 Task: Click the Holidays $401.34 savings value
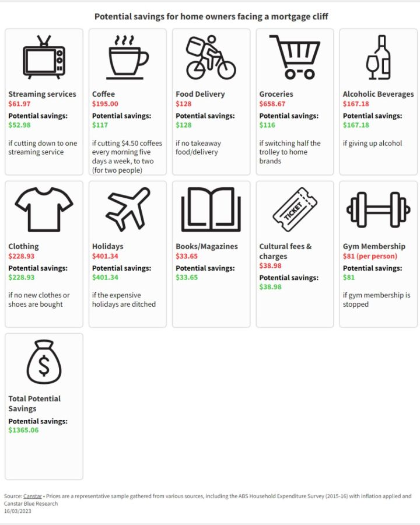105,277
